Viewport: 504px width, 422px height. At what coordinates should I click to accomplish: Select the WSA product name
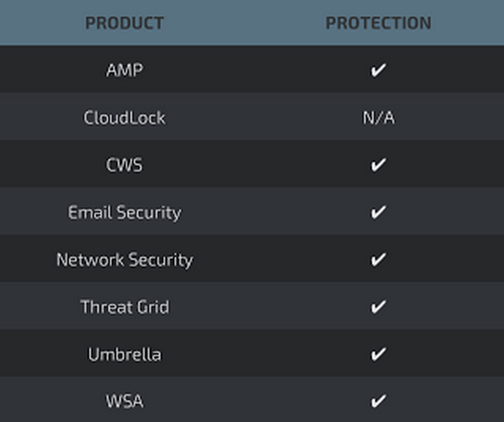pos(124,401)
